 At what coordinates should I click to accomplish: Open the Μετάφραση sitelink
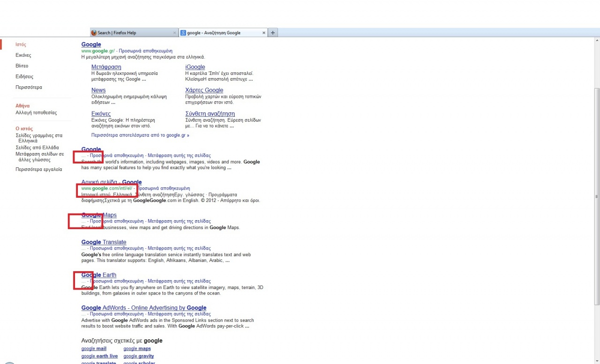coord(106,67)
